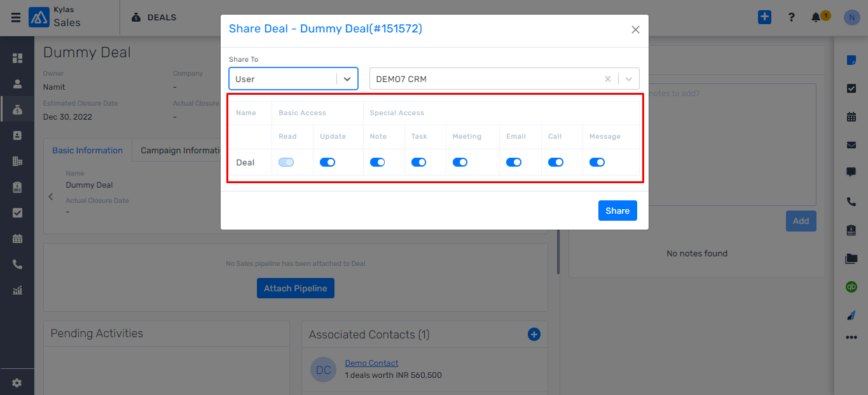Open the reports chart icon in left sidebar
The height and width of the screenshot is (395, 868).
[17, 290]
